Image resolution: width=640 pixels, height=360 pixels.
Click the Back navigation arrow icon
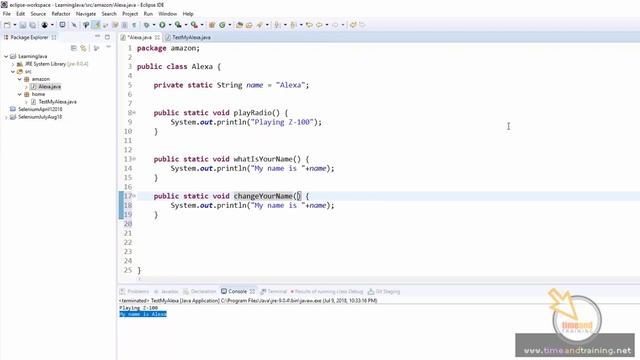(319, 25)
